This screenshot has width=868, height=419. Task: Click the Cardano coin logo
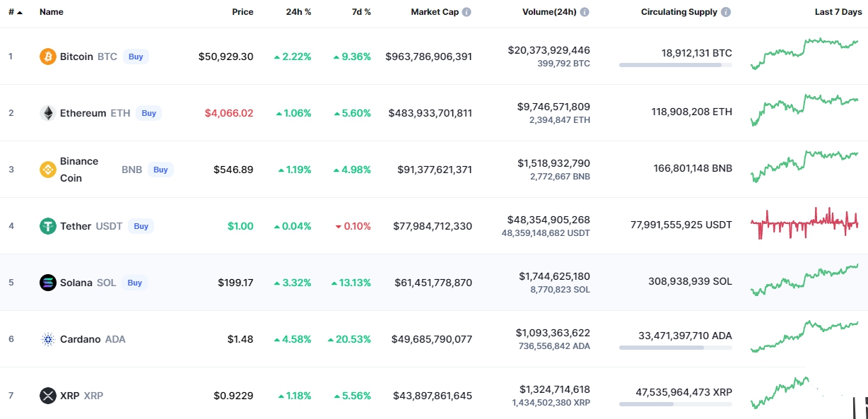pos(48,339)
